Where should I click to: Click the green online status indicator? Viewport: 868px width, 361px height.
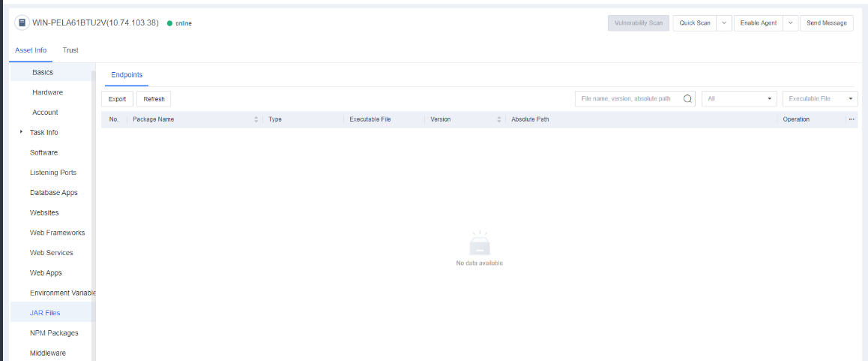[170, 23]
